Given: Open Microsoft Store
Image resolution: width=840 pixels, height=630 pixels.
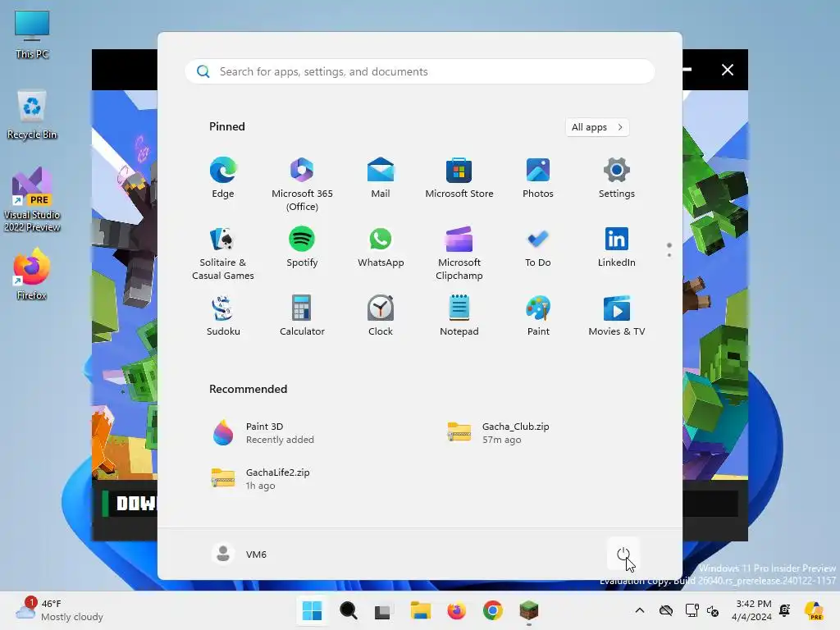Looking at the screenshot, I should click(x=459, y=178).
